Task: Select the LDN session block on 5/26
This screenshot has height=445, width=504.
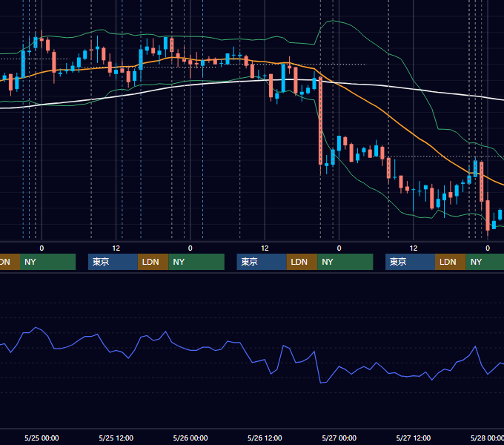Action: click(302, 262)
